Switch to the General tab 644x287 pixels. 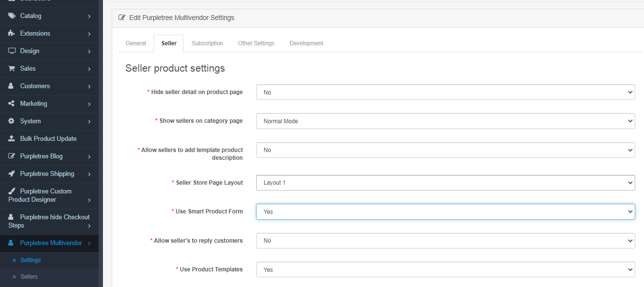pos(136,43)
